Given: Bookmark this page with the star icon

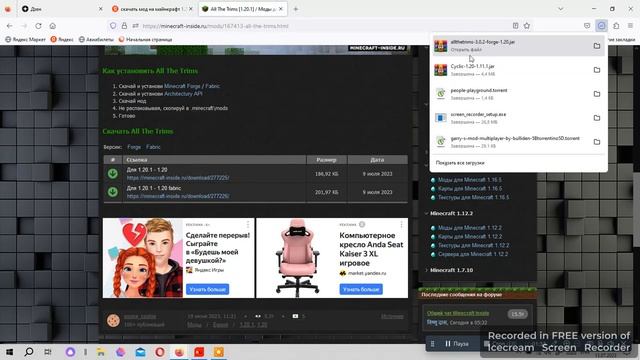Looking at the screenshot, I should (527, 26).
